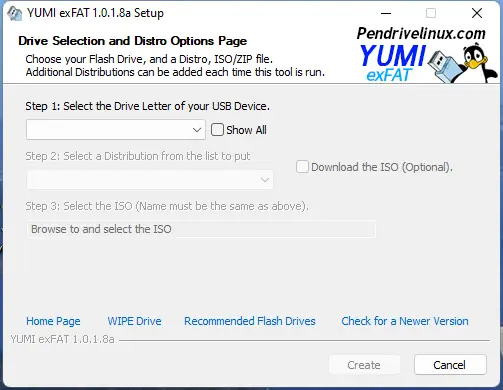Click the Create button
This screenshot has height=390, width=503.
tap(364, 365)
